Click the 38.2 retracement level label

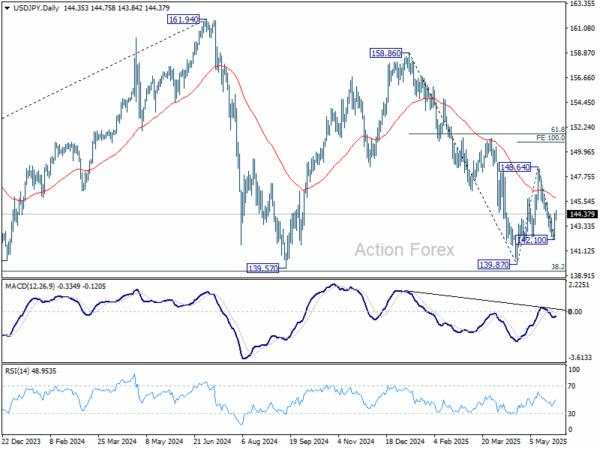coord(558,266)
